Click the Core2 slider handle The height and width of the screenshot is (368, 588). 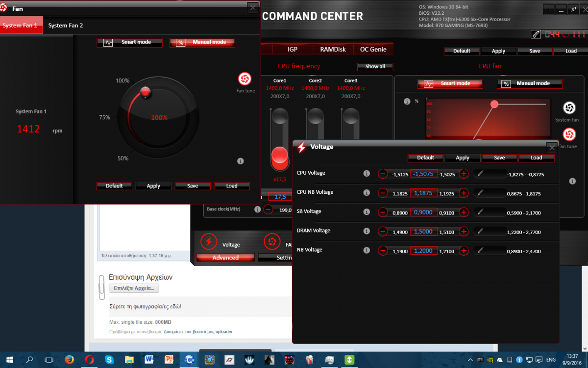[x=315, y=116]
